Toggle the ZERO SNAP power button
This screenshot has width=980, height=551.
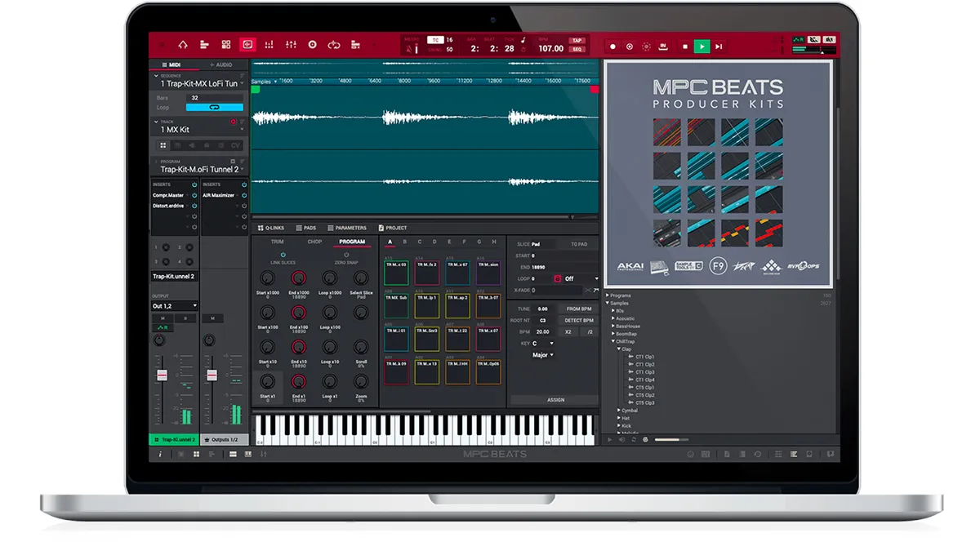pos(345,255)
